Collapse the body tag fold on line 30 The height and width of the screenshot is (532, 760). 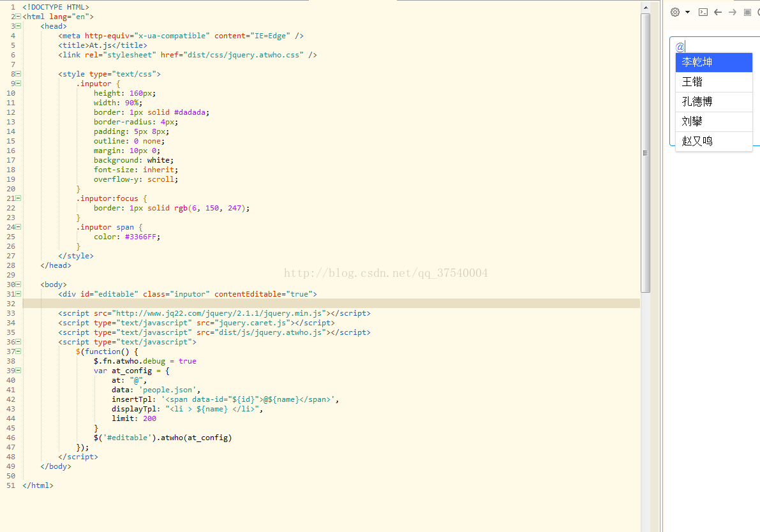pyautogui.click(x=19, y=284)
